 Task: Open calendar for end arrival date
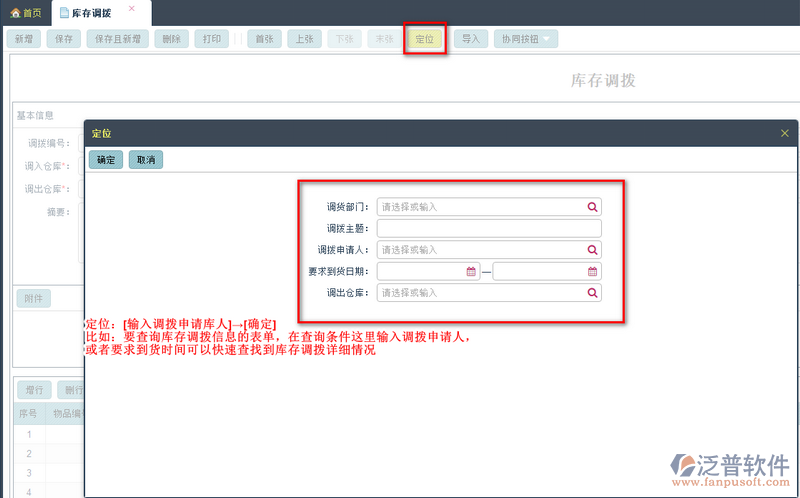point(592,271)
